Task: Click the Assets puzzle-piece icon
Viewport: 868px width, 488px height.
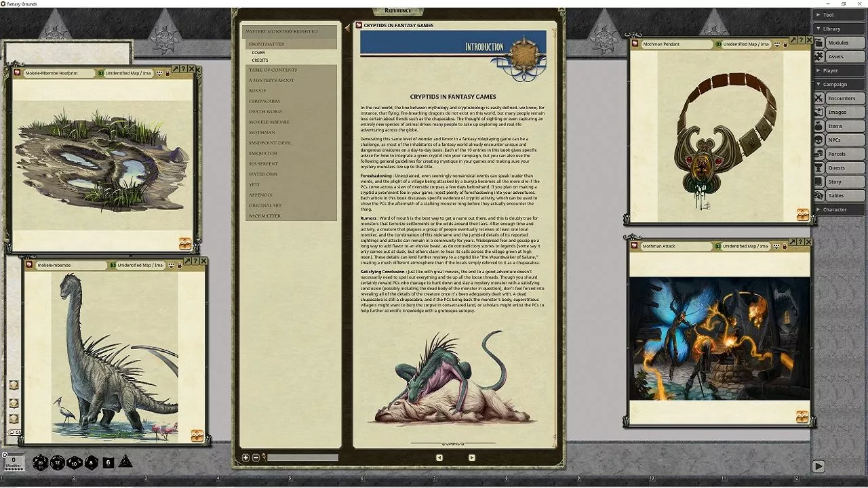Action: pos(819,56)
